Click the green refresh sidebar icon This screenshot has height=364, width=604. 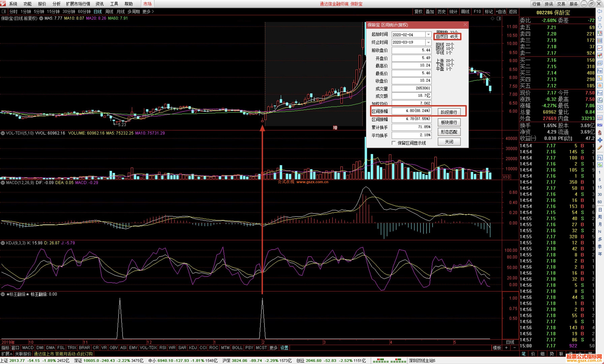(600, 165)
